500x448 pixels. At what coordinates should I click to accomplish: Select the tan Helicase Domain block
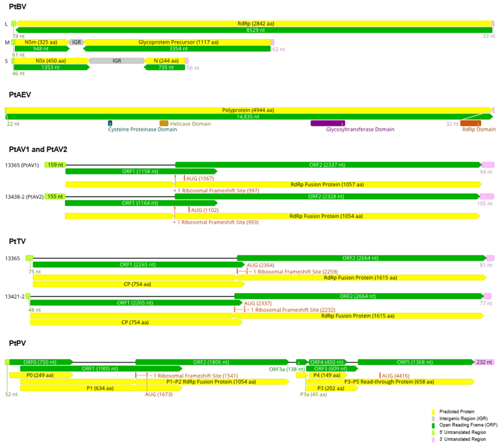pyautogui.click(x=164, y=123)
